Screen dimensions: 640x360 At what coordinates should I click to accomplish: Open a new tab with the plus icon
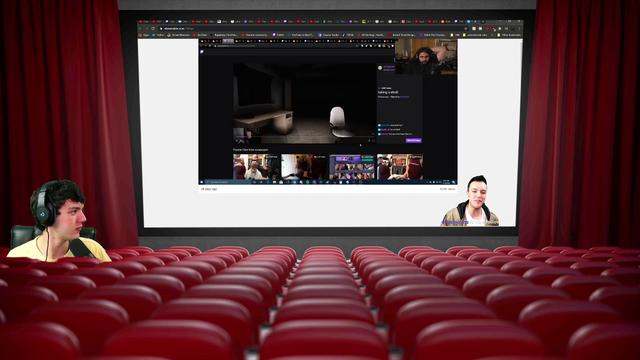pos(483,22)
